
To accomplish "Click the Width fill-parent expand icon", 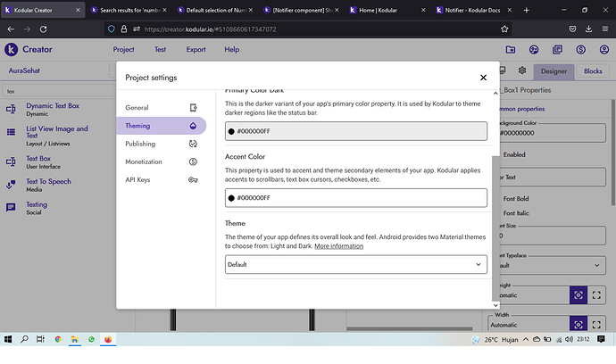I will (596, 325).
